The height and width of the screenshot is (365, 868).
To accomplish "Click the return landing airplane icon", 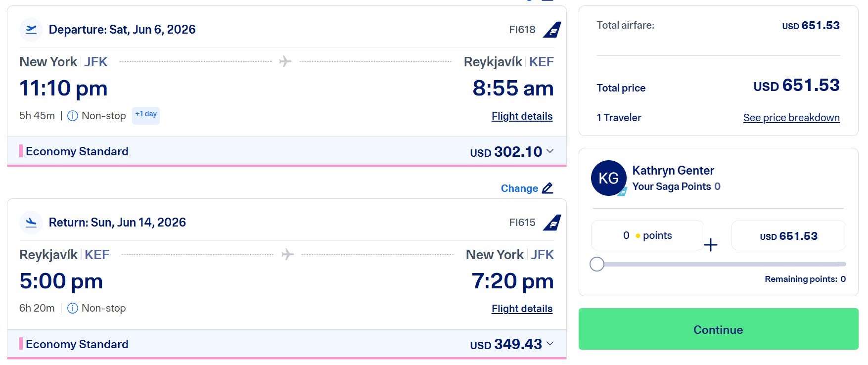I will 31,222.
